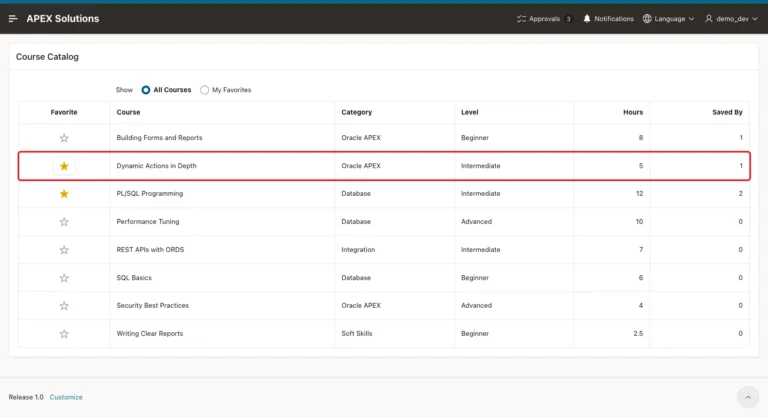The width and height of the screenshot is (768, 417).
Task: Click Security Best Practices course name
Action: tap(152, 305)
